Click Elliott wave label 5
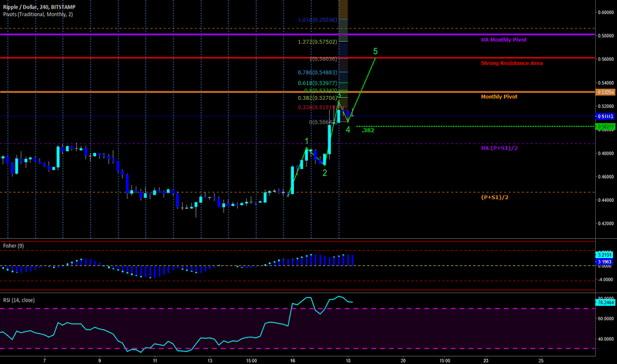The height and width of the screenshot is (364, 617). [x=375, y=51]
